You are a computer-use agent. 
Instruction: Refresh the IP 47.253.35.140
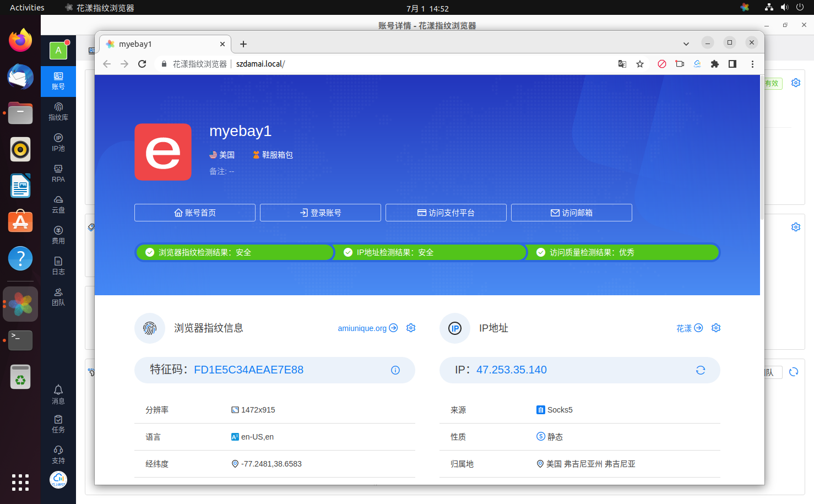pos(701,370)
